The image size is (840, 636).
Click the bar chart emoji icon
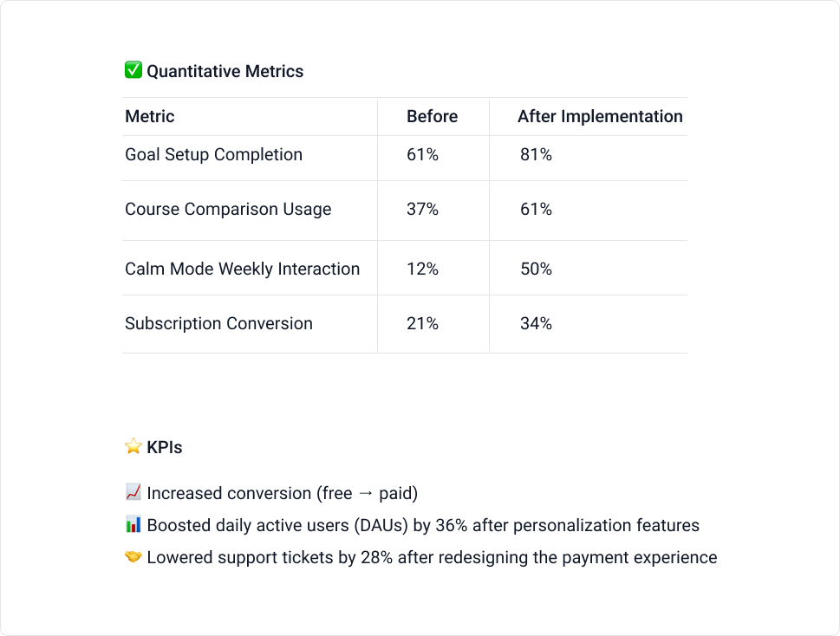click(133, 524)
